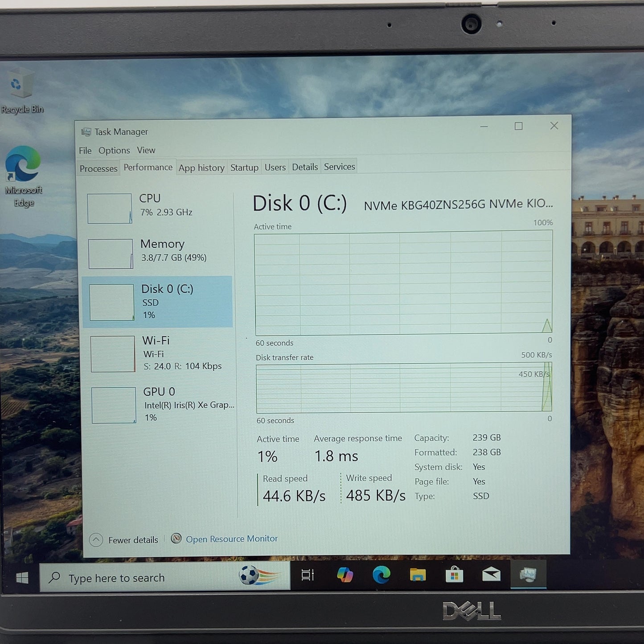
Task: Open Copilot from the taskbar
Action: tap(345, 575)
